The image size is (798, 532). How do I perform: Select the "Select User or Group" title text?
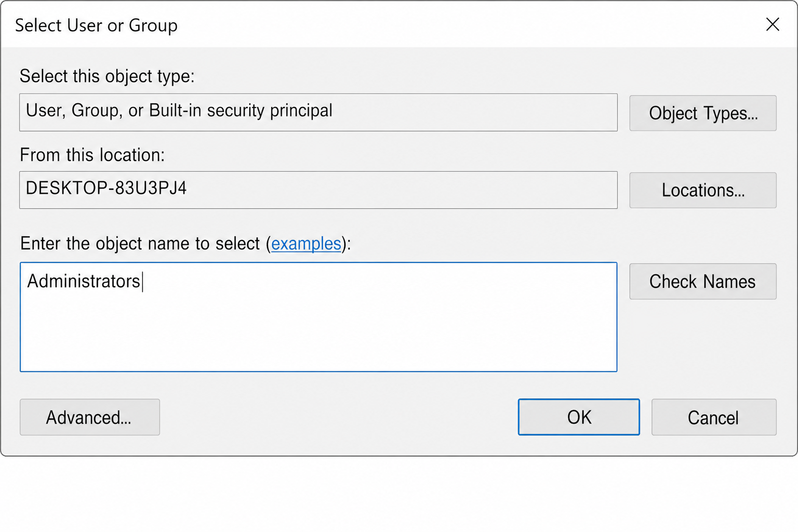click(96, 25)
